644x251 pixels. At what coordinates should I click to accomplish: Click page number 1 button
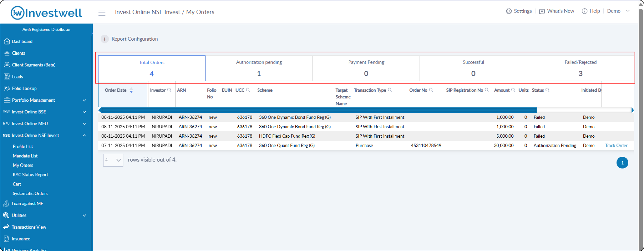pyautogui.click(x=622, y=163)
